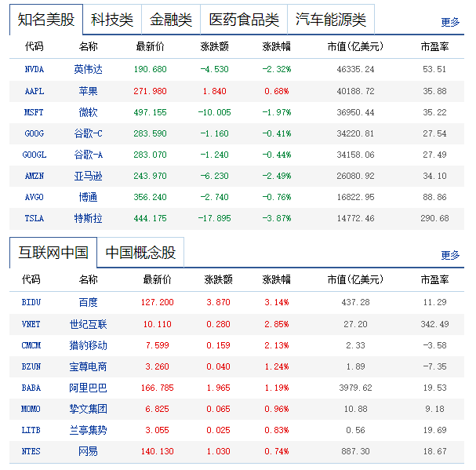
Task: Click VNET P/E value 342.49
Action: [x=434, y=324]
